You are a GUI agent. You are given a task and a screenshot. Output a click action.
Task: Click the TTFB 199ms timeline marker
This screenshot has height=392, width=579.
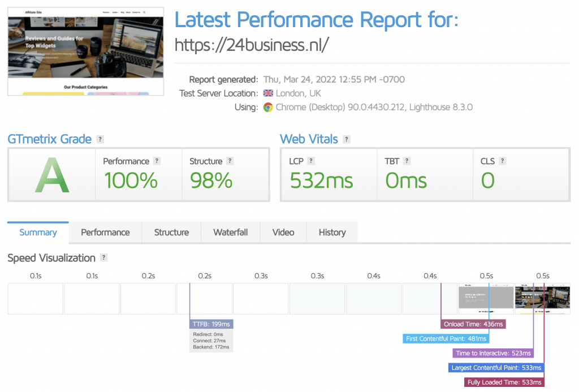(211, 324)
